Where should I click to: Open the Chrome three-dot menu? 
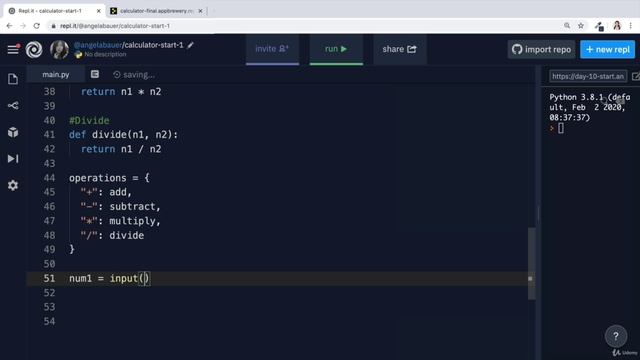pyautogui.click(x=631, y=26)
